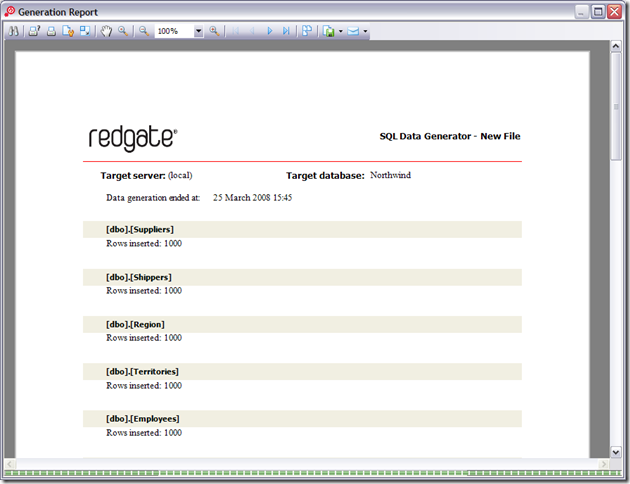Click the [dbo].[Suppliers] heading
This screenshot has width=630, height=484.
pos(140,229)
